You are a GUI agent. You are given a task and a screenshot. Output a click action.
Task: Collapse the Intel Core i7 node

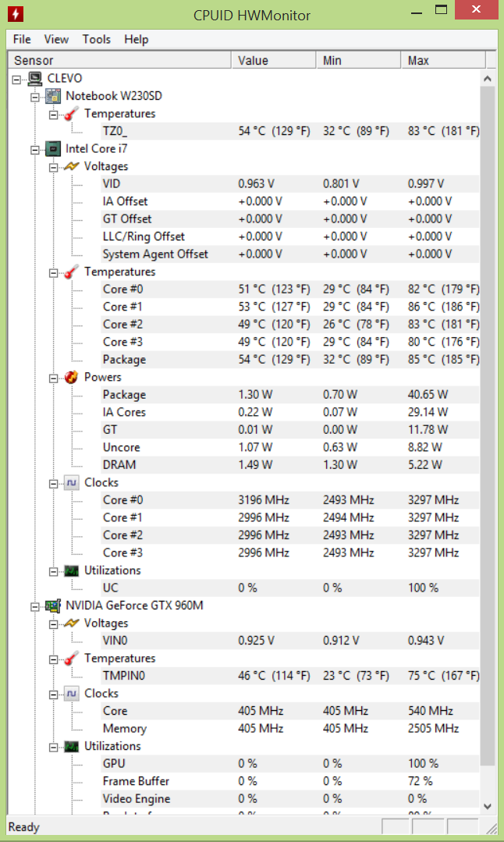[x=35, y=150]
